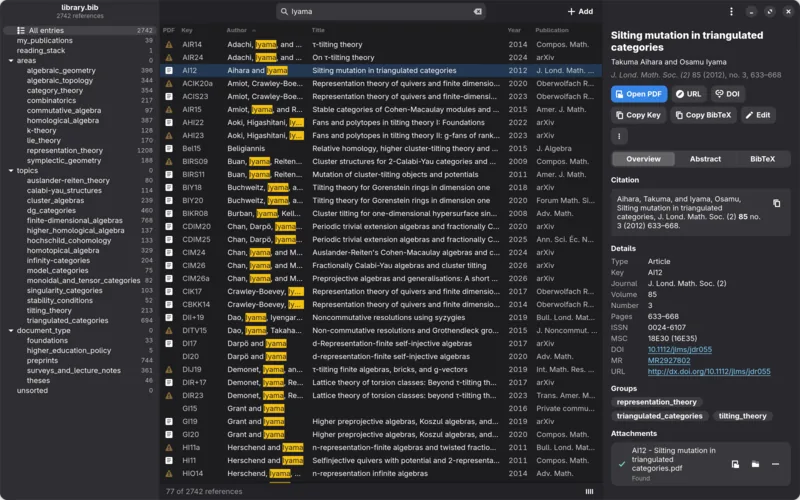Sort by the Key column header
Screen dimensions: 800x500
pyautogui.click(x=187, y=31)
